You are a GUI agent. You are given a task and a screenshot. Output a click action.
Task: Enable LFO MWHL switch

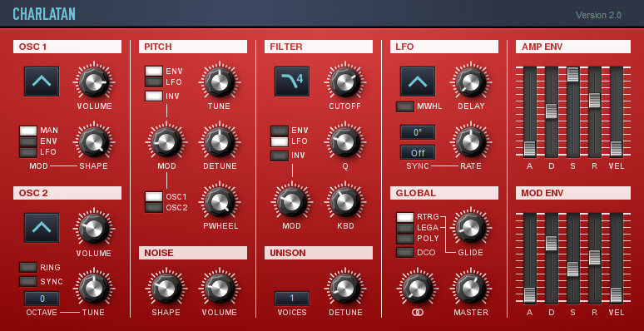405,106
